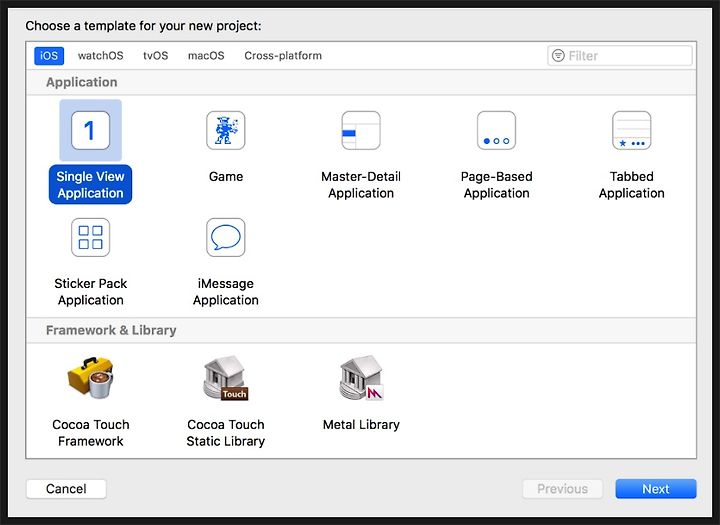
Task: Open the tvOS tab
Action: (x=156, y=56)
